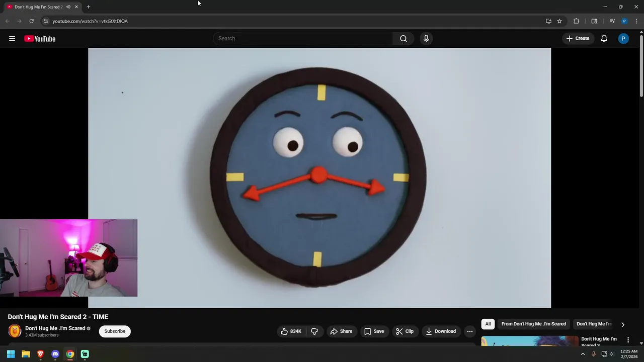
Task: Open the Create button menu
Action: coord(578,38)
